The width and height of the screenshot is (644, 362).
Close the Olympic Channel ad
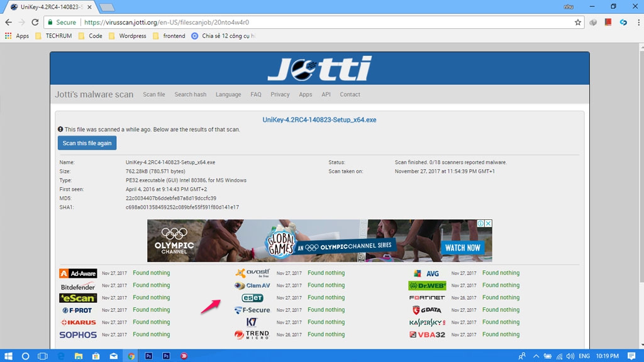tap(488, 223)
